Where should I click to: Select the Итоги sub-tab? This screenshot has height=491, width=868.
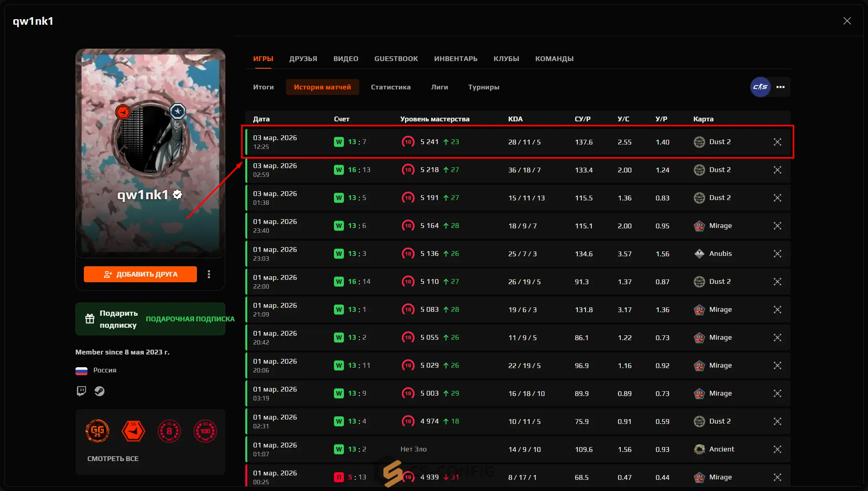263,87
